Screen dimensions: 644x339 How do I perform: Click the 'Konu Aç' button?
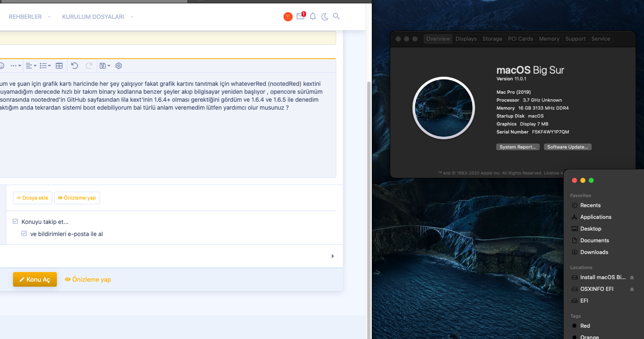tap(35, 280)
